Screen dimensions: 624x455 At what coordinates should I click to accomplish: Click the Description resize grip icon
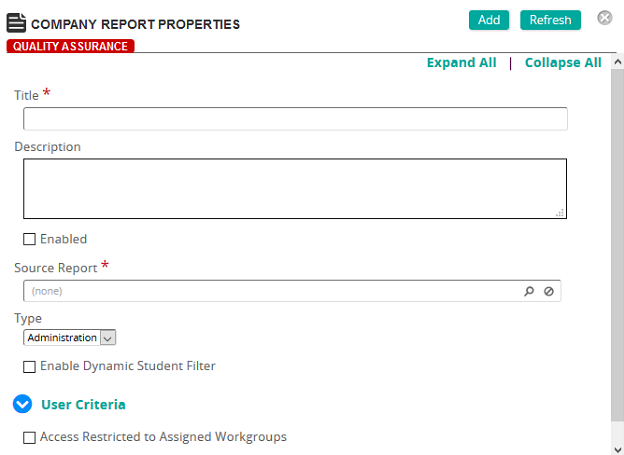[x=560, y=213]
